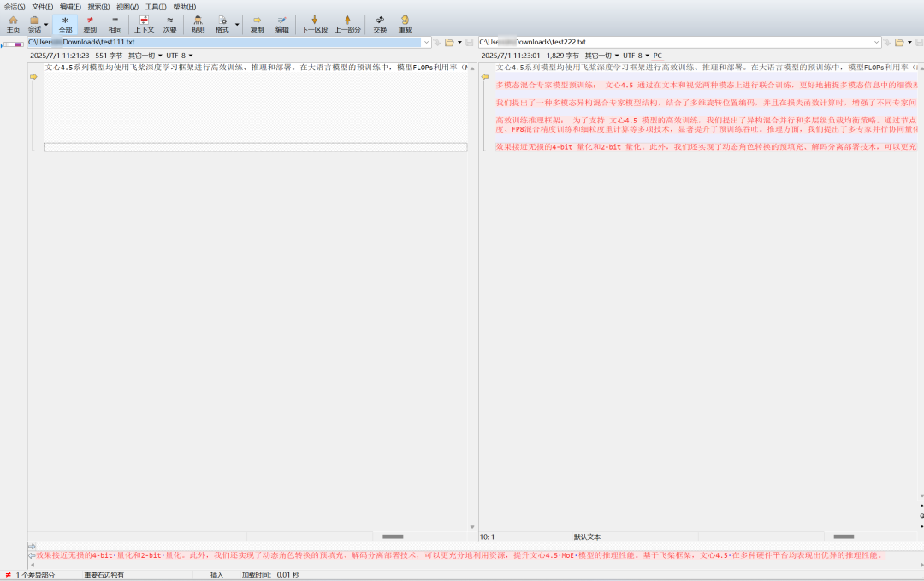Screen dimensions: 924x581
Task: Click the right file path test222.txt field
Action: [x=678, y=43]
